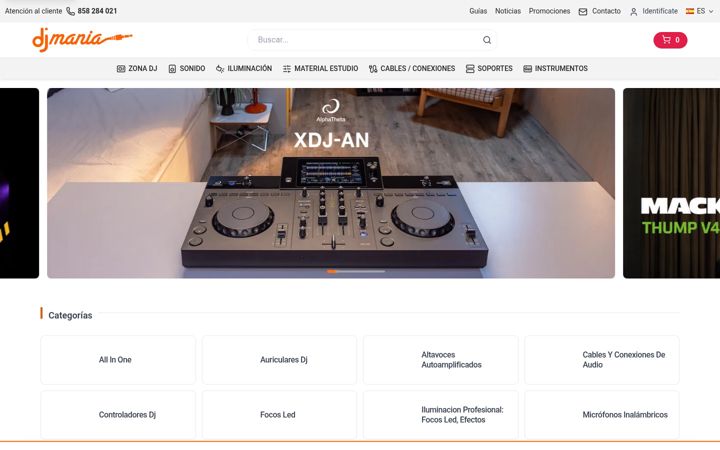Open the Auriculares Dj category
720x450 pixels.
tap(279, 360)
